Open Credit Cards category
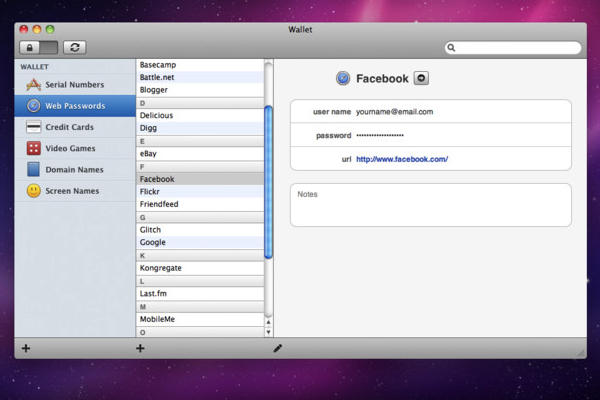600x400 pixels. tap(75, 127)
